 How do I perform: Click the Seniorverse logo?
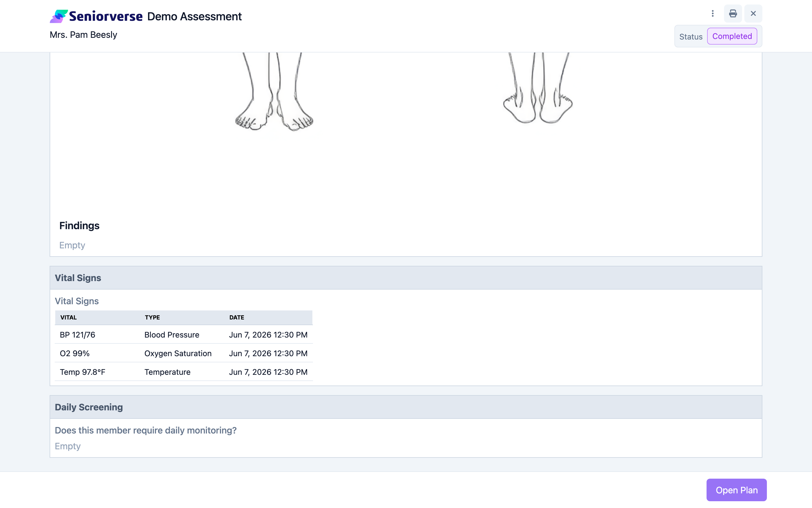coord(96,16)
